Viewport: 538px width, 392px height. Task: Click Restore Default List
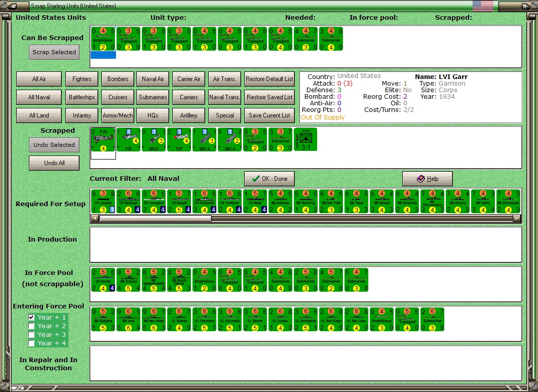(x=270, y=79)
